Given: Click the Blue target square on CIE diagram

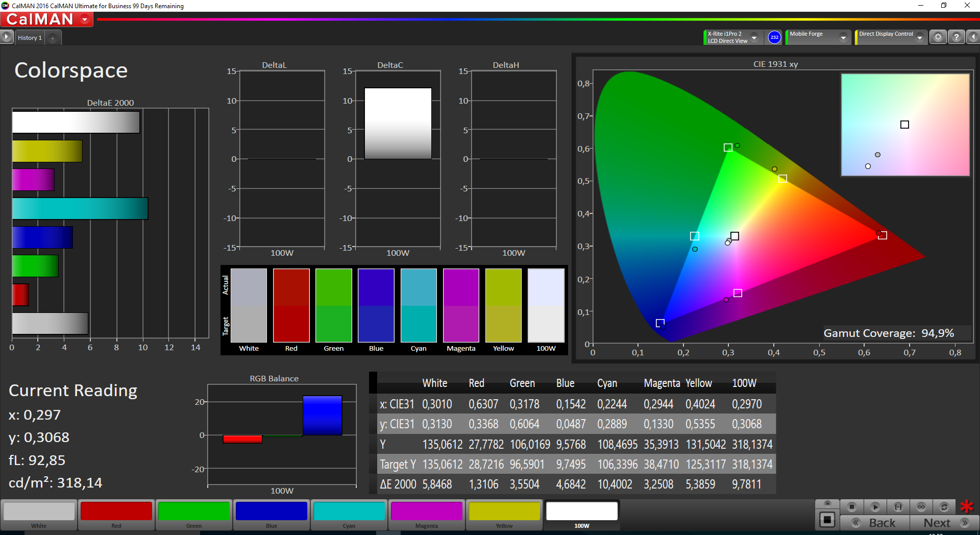Looking at the screenshot, I should coord(660,323).
